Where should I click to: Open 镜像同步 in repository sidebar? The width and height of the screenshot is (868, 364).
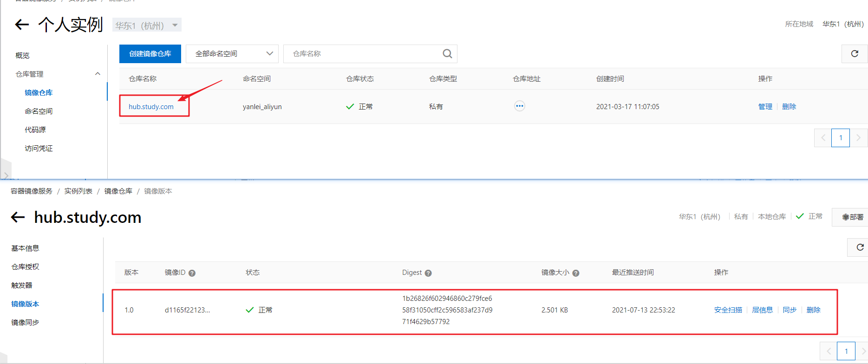point(25,322)
